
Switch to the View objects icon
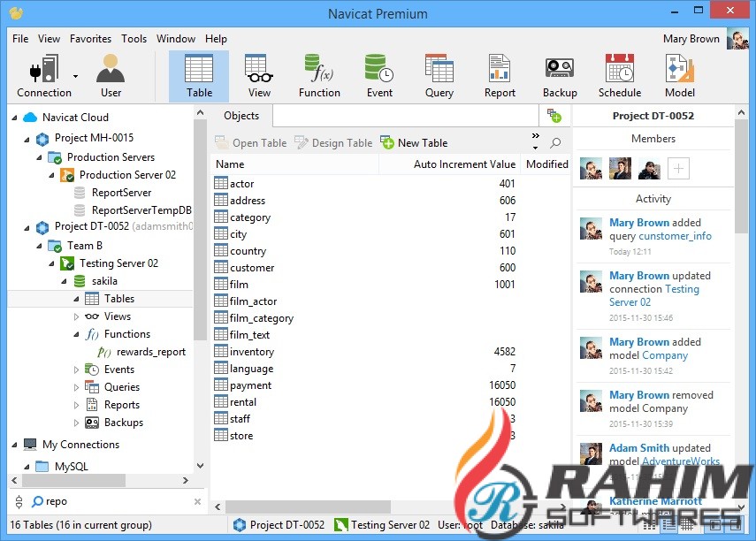tap(259, 76)
